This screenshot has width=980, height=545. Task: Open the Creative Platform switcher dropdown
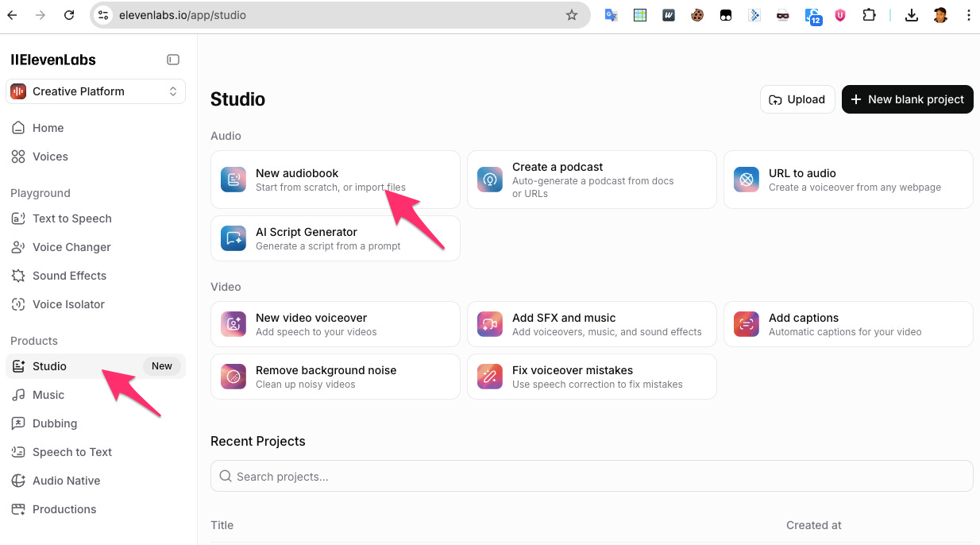95,91
